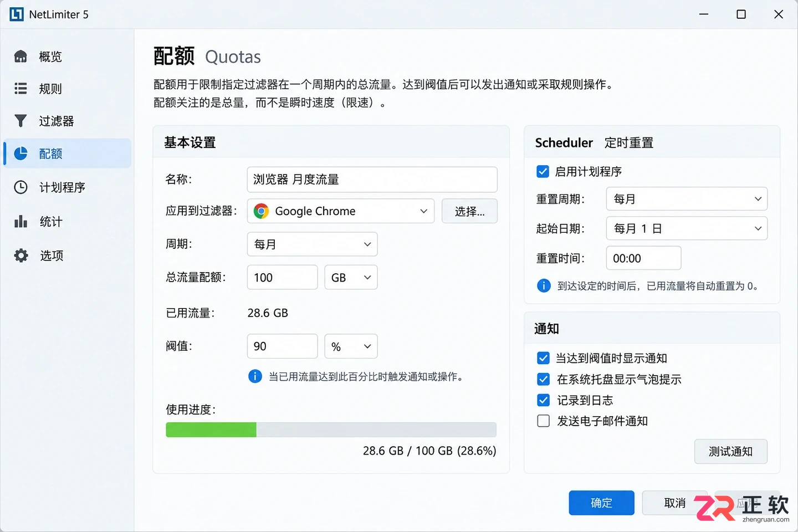Screen dimensions: 798x532
Task: Disable the 记录到日志 checkbox
Action: pyautogui.click(x=543, y=400)
